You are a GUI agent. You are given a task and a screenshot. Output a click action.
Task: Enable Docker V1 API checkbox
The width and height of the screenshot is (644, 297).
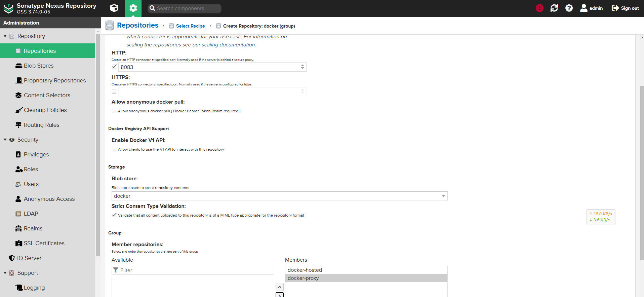click(114, 149)
